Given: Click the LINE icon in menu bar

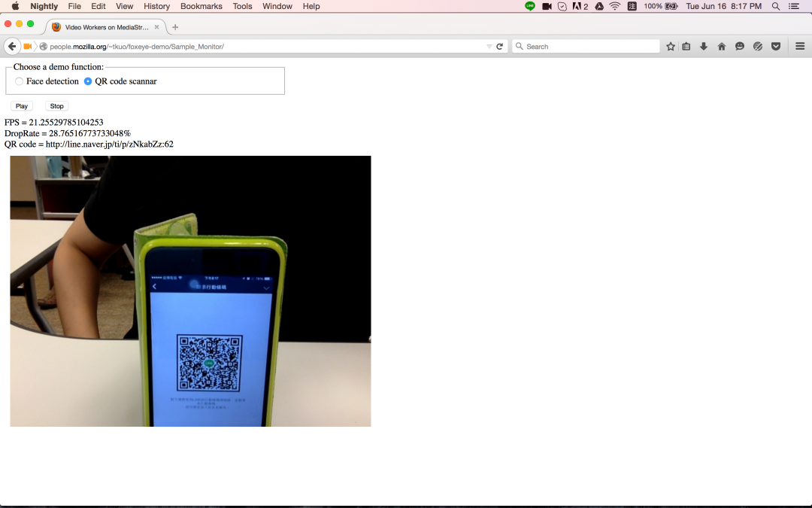Looking at the screenshot, I should point(530,6).
